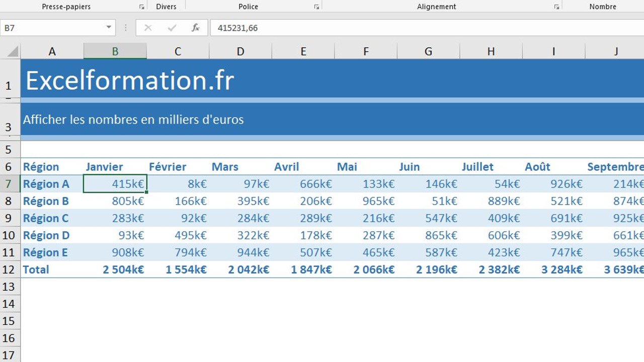This screenshot has height=362, width=644.
Task: Select the cell showing 926k€
Action: coord(553,184)
